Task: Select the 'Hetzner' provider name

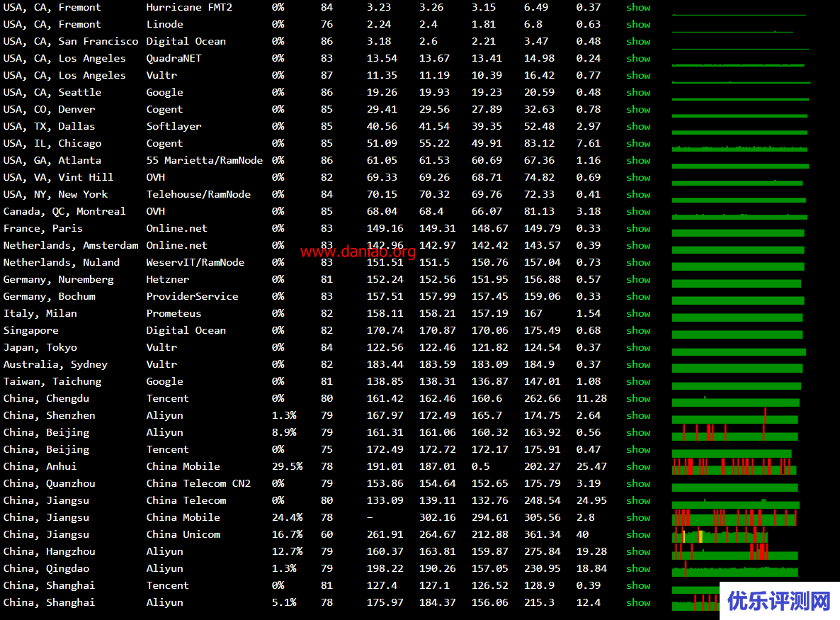Action: tap(168, 280)
